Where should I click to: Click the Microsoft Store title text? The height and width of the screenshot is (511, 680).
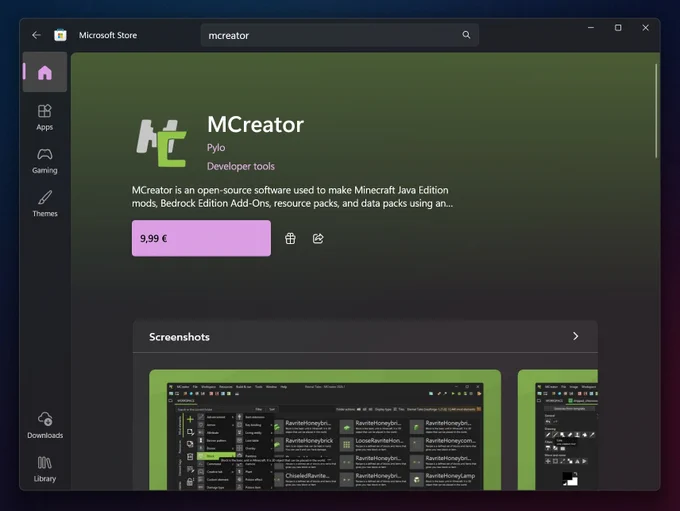click(108, 35)
